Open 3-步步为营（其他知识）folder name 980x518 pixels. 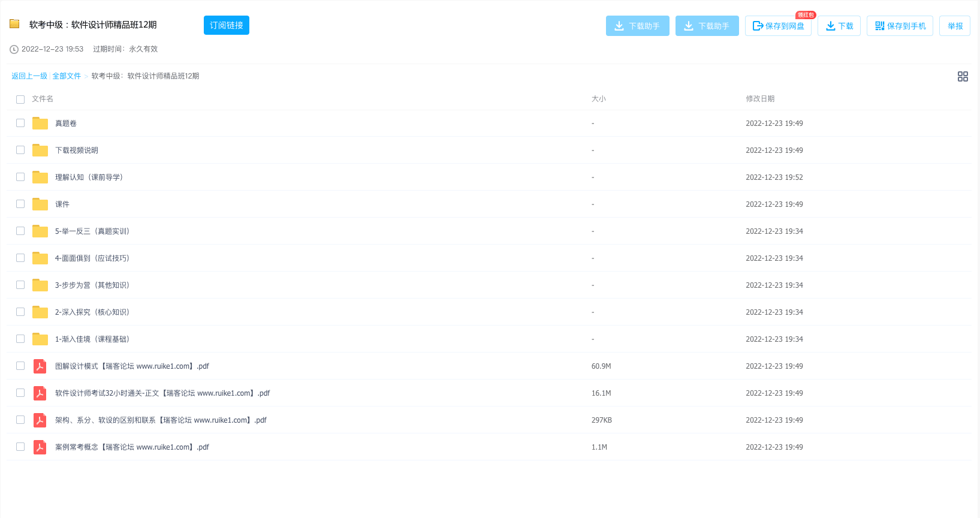tap(92, 285)
